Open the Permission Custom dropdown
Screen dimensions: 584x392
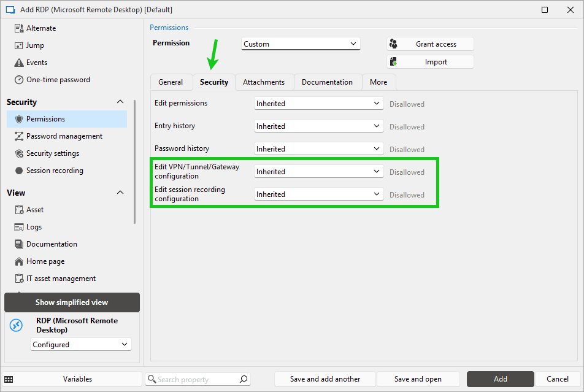coord(300,44)
